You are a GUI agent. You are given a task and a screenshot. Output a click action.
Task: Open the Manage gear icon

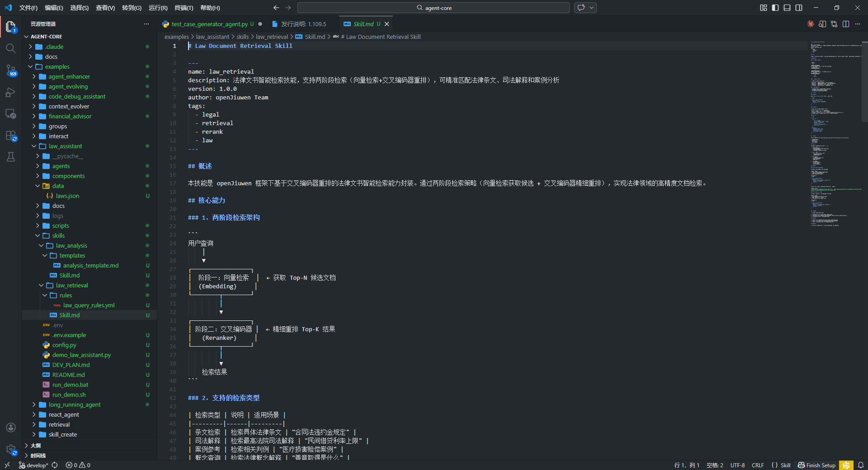[x=11, y=449]
